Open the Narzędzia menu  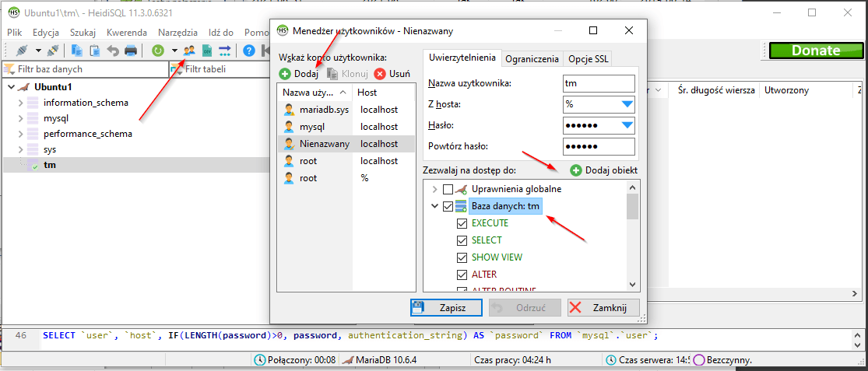point(177,33)
